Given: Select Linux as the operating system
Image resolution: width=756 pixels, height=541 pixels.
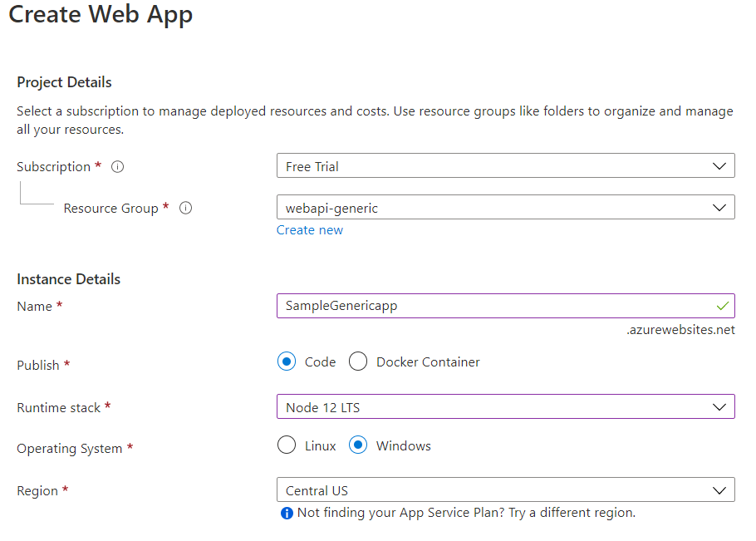Looking at the screenshot, I should click(x=287, y=445).
